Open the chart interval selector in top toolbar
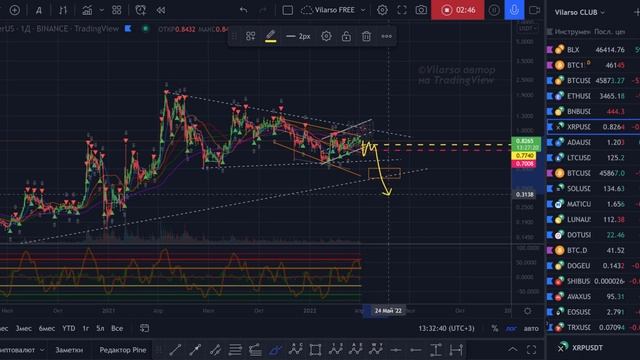Viewport: 640px width, 360px height. (x=39, y=10)
